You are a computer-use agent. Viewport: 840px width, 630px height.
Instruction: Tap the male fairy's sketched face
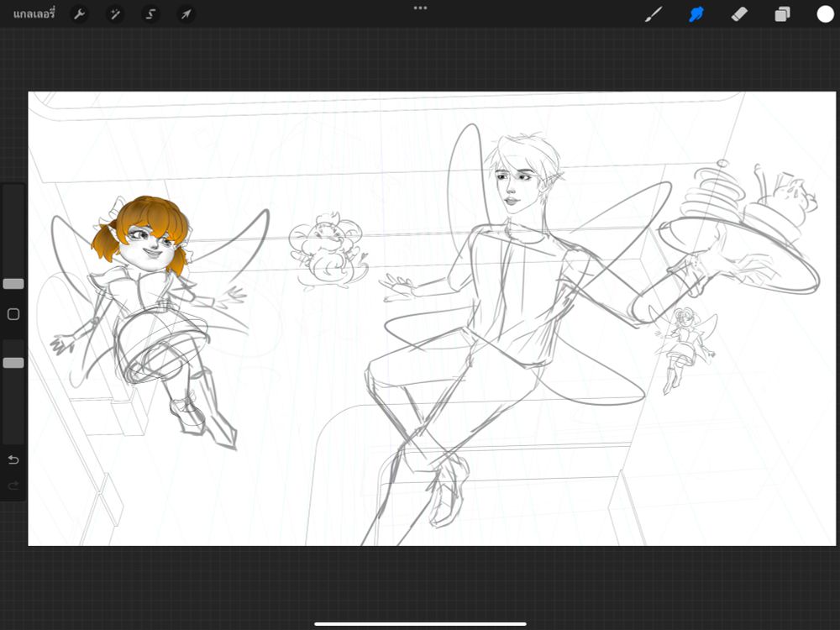pyautogui.click(x=514, y=185)
